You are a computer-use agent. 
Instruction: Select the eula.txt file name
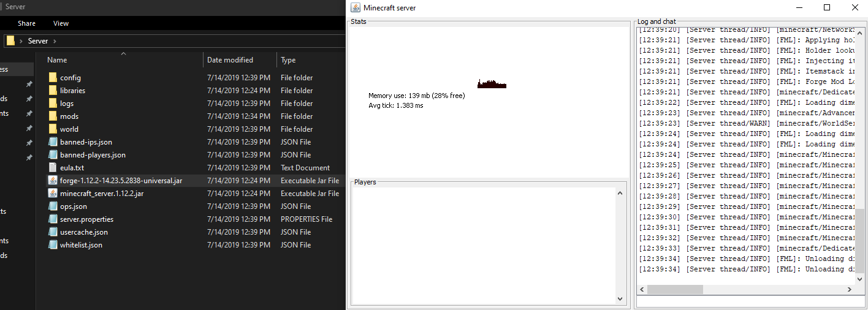click(72, 168)
